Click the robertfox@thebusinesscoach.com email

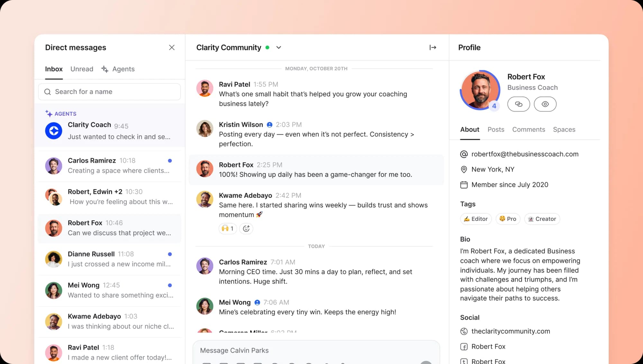click(525, 154)
